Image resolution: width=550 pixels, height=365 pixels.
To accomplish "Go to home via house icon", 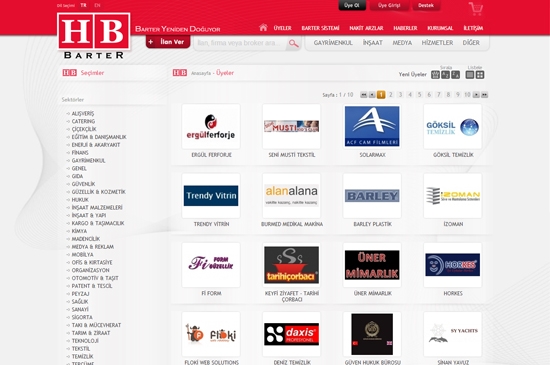I will (x=263, y=27).
